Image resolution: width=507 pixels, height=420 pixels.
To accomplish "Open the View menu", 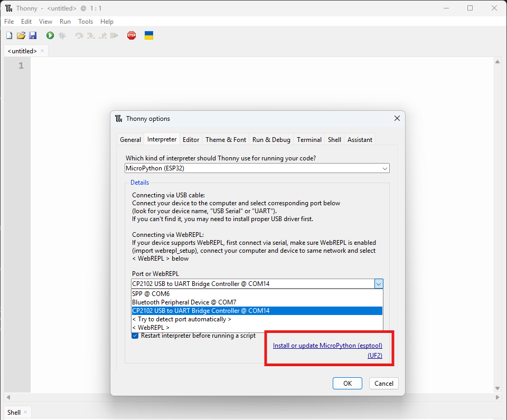I will [x=45, y=21].
